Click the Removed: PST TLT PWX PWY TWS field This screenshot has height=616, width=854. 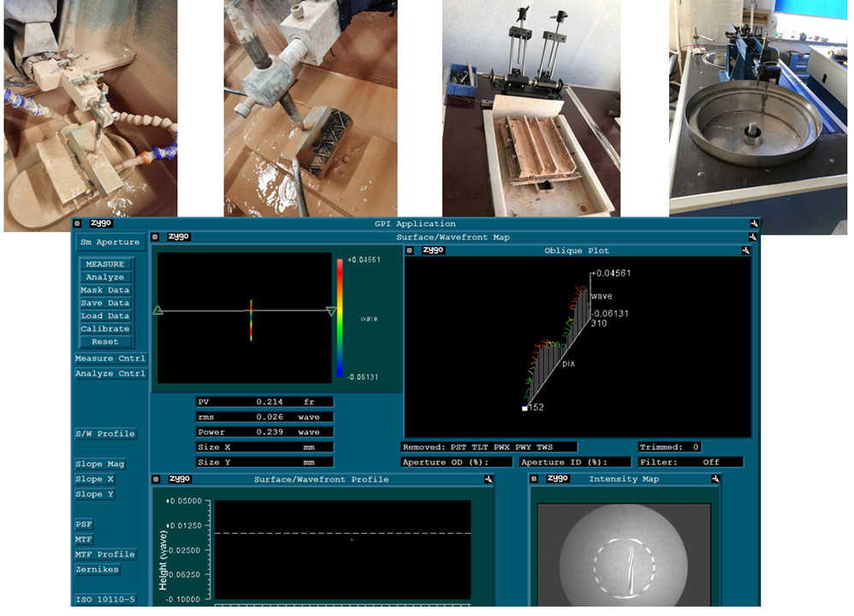489,447
